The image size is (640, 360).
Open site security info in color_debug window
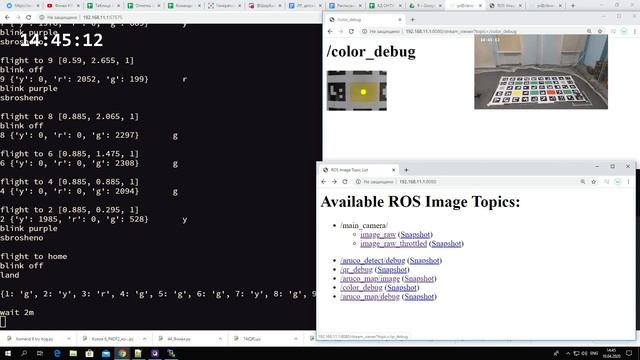pos(364,31)
